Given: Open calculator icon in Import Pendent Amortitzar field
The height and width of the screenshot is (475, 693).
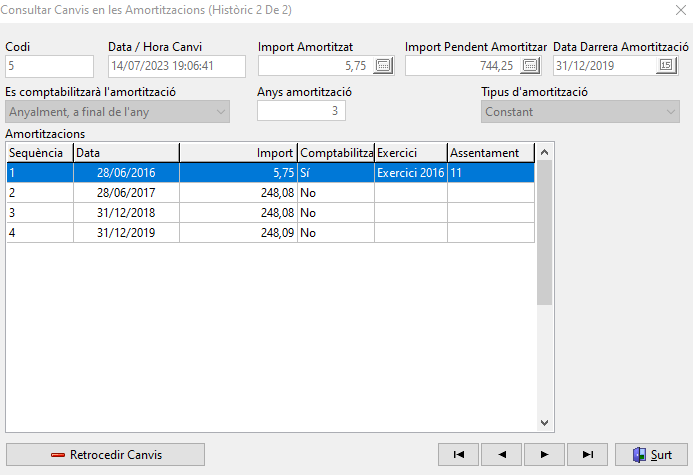Looking at the screenshot, I should point(530,66).
